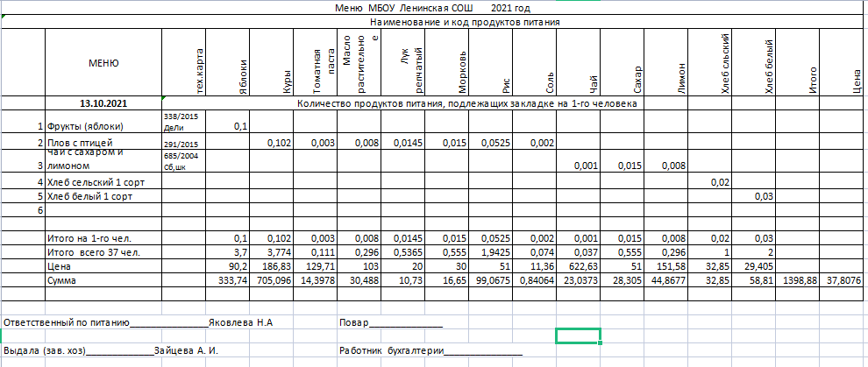Select the apples sum cell 333,74
Screen dimensions: 868x367
231,279
